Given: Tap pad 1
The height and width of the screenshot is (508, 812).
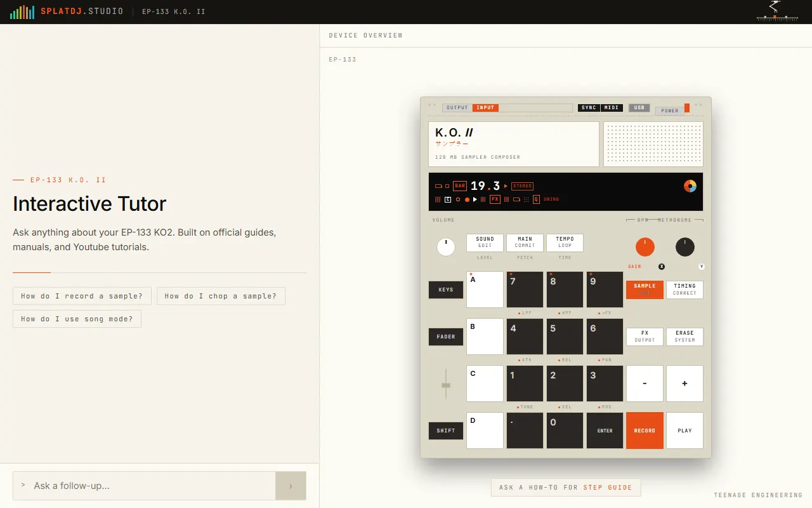Looking at the screenshot, I should coord(525,384).
